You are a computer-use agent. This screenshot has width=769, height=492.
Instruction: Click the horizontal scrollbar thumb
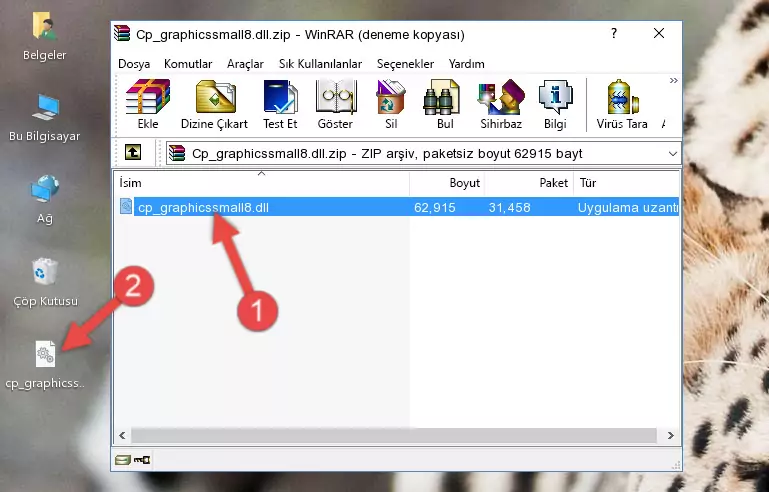point(393,435)
